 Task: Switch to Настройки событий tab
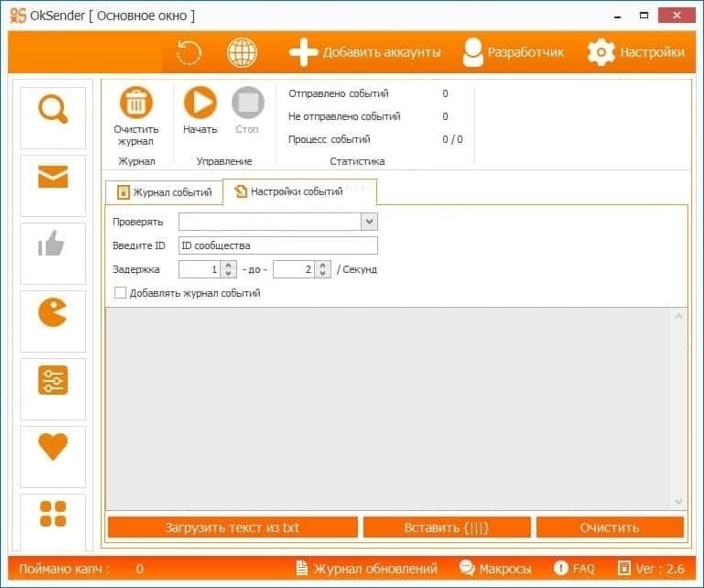click(x=299, y=191)
